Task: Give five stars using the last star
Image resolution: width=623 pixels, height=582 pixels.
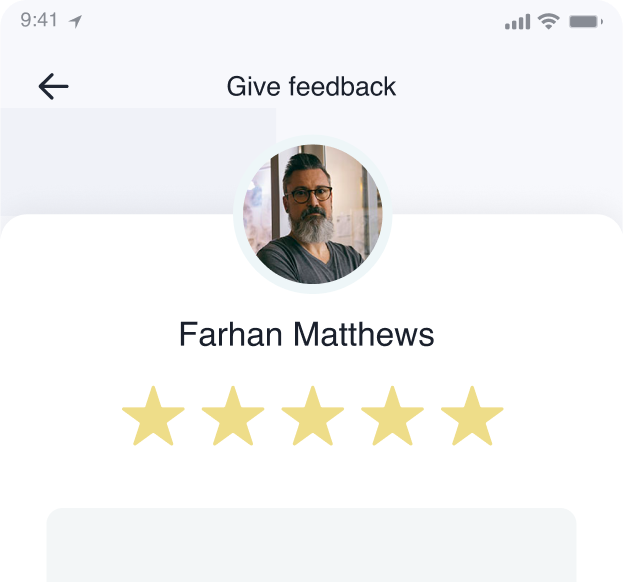Action: click(472, 416)
